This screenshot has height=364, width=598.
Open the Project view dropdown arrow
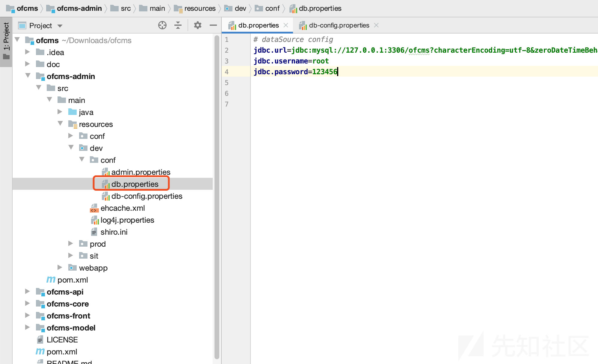coord(60,26)
